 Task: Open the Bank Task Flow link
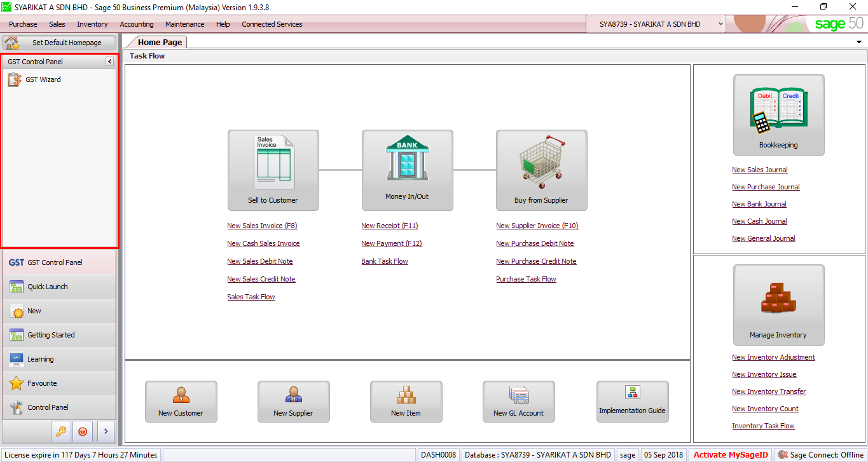click(385, 261)
